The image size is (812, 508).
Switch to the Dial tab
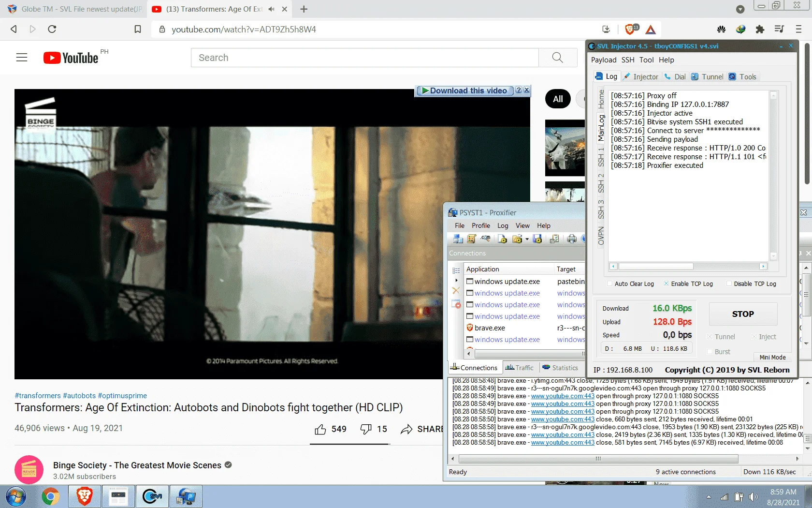tap(675, 76)
